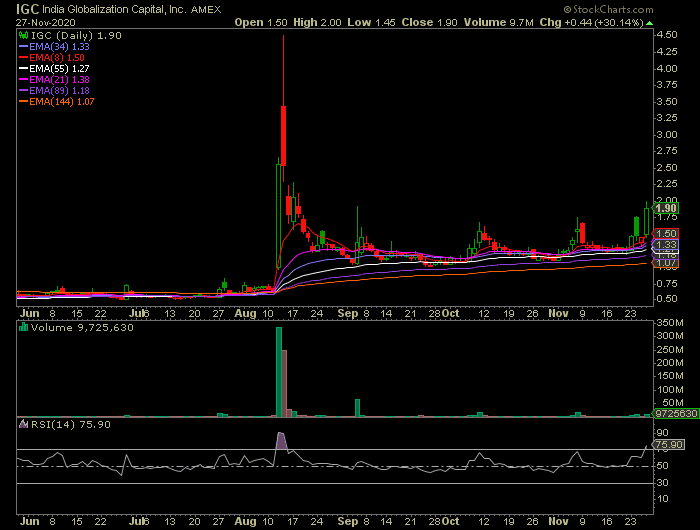Screen dimensions: 700x530
Task: Click the Chg +0.44 (+30.14%) value
Action: pyautogui.click(x=591, y=22)
